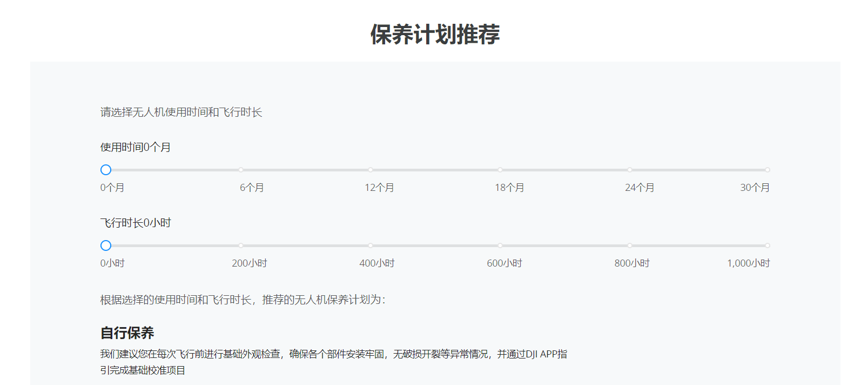The image size is (868, 385).
Task: Click the 保养计划推荐 page heading
Action: point(435,35)
